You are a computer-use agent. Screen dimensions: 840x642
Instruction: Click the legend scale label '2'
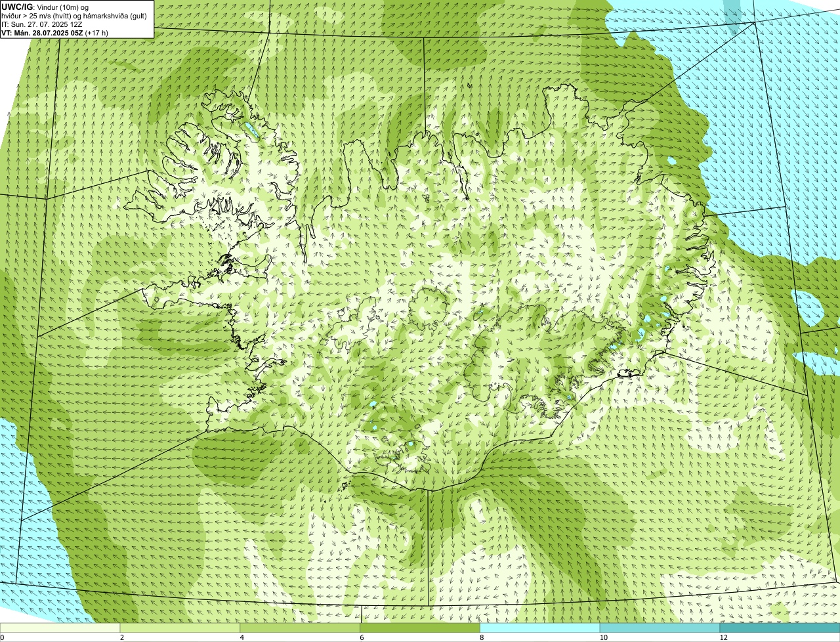122,637
